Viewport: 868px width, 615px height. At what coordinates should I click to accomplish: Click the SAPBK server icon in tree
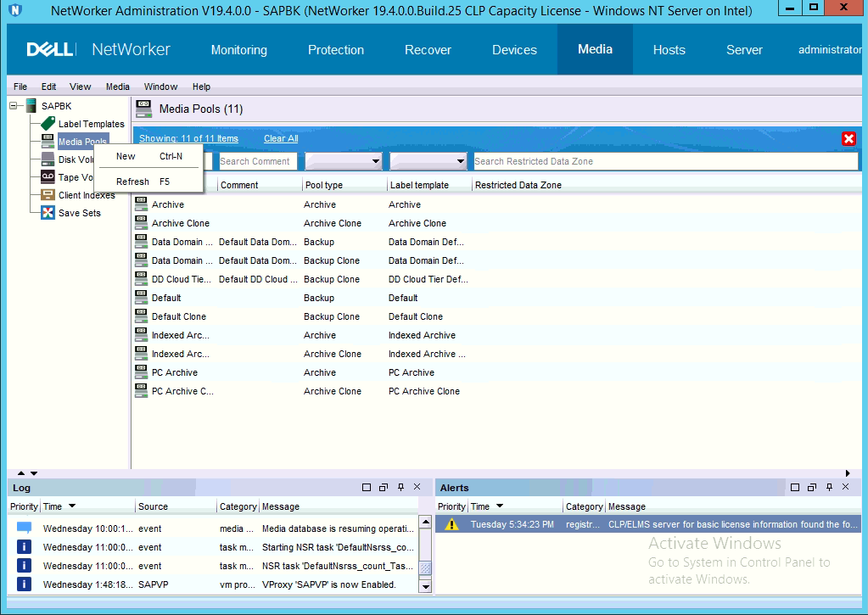[x=31, y=106]
